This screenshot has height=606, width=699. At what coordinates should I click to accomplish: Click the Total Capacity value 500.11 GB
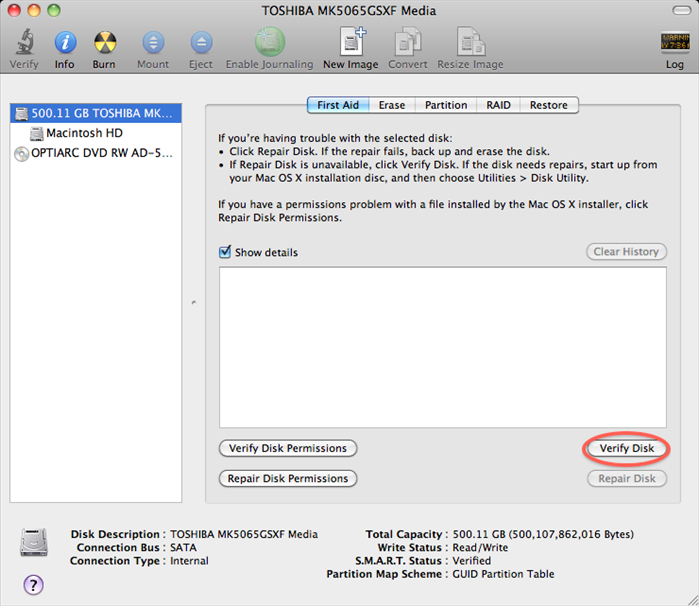pyautogui.click(x=543, y=534)
